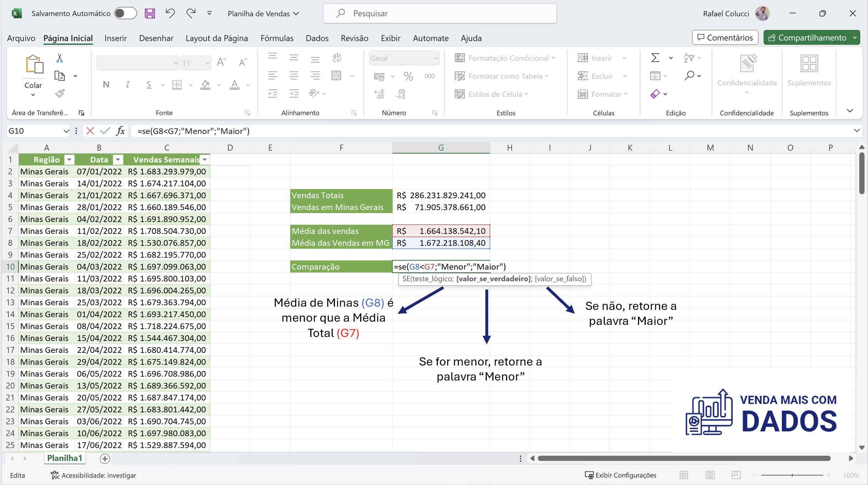Click Estilos de Célula
This screenshot has height=485, width=868.
[x=491, y=94]
